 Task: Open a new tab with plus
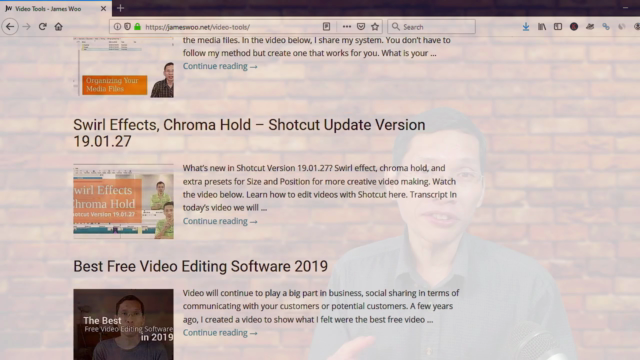[120, 8]
